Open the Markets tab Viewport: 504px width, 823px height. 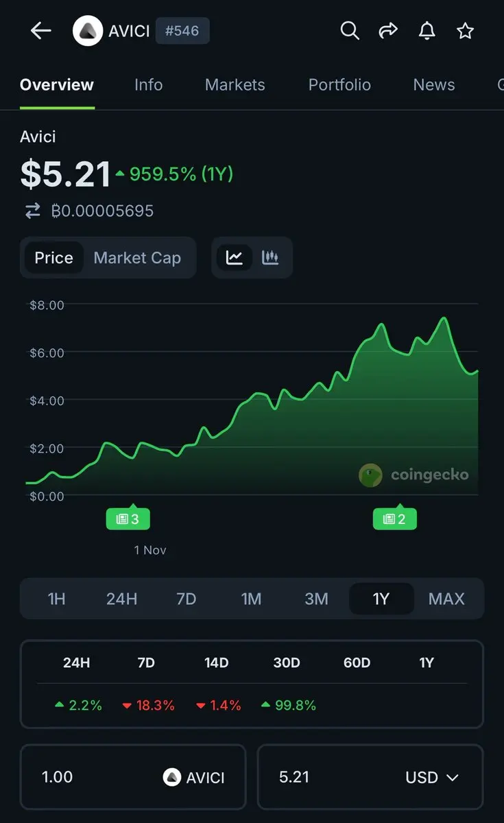click(235, 85)
